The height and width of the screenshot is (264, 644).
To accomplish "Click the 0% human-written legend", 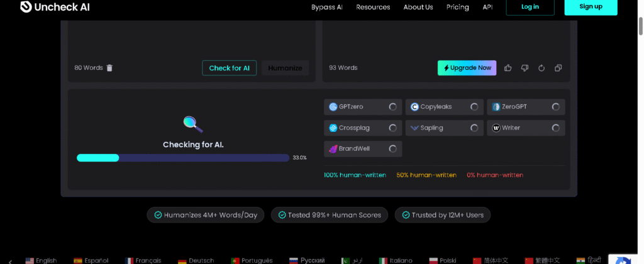I will coord(495,175).
